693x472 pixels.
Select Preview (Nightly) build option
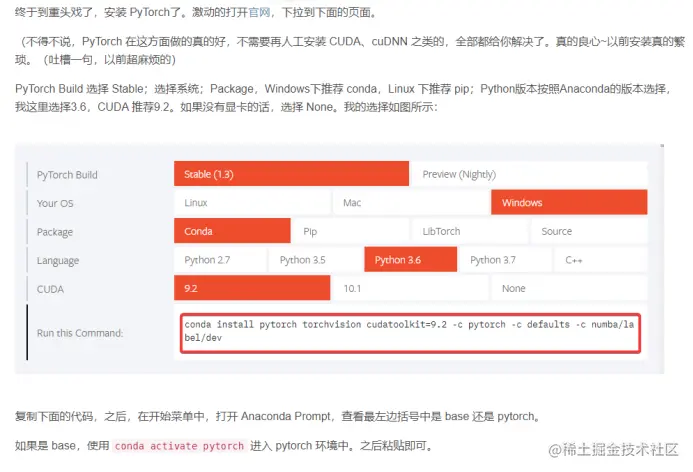click(529, 174)
